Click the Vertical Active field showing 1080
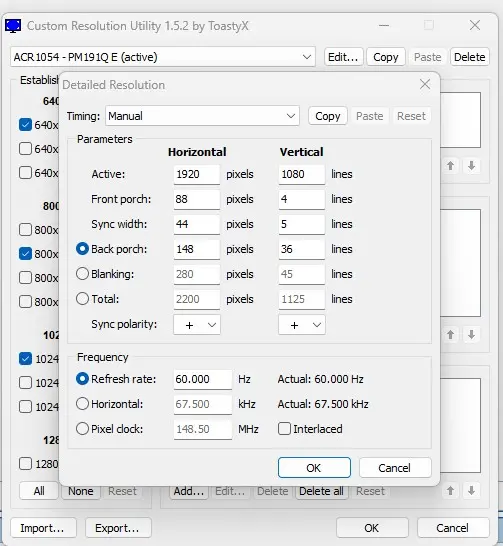The width and height of the screenshot is (503, 546). [x=301, y=174]
